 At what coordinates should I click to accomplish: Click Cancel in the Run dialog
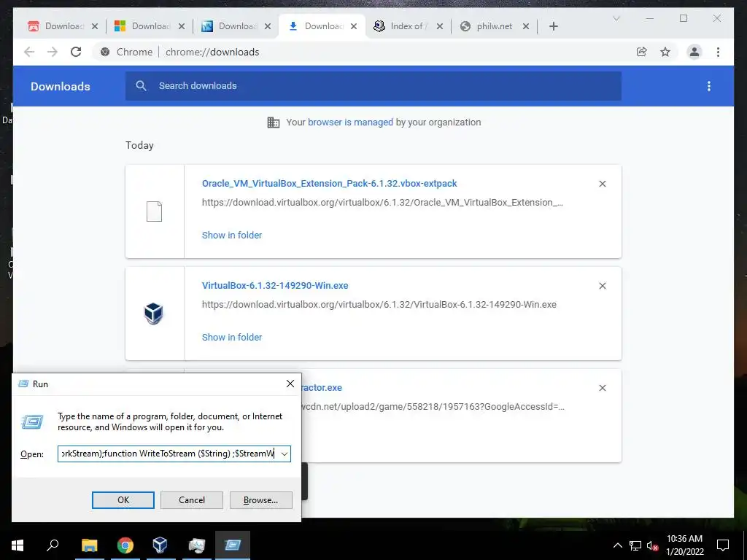pos(192,500)
